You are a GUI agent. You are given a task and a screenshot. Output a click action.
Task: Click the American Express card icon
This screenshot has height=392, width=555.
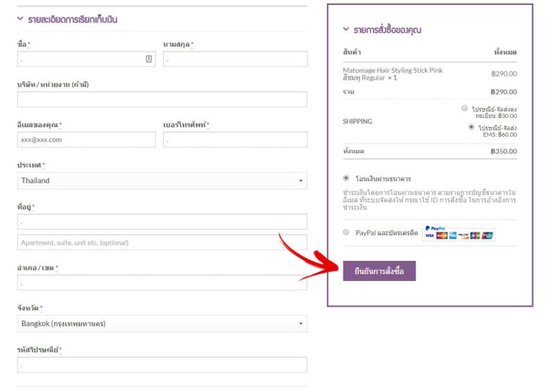coord(452,236)
